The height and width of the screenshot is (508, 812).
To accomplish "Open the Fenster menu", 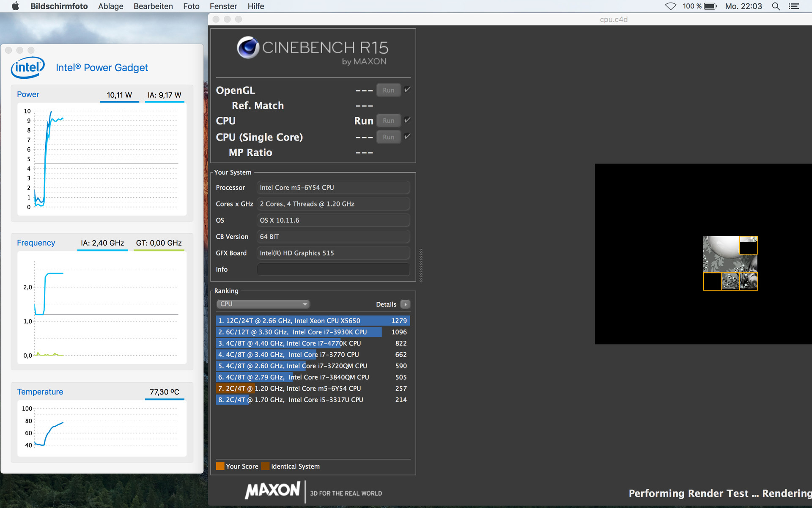I will pyautogui.click(x=223, y=6).
